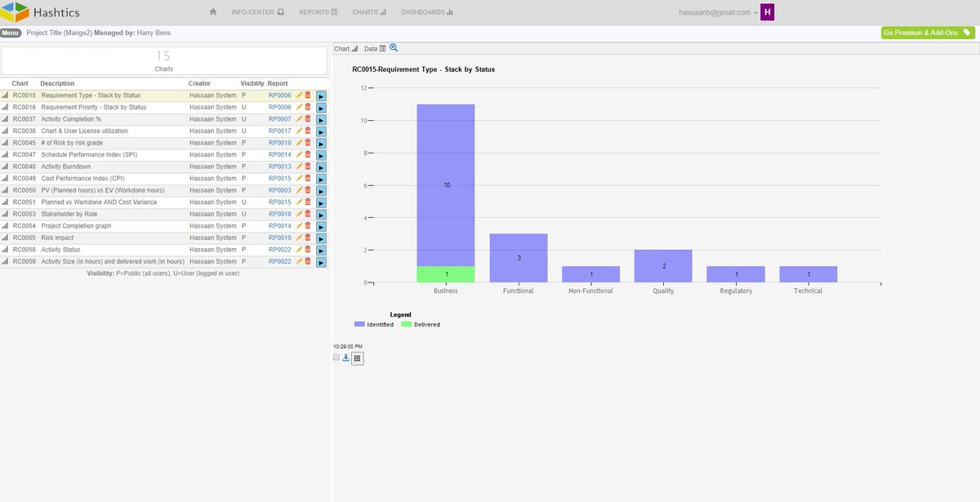Run chart RC0015 with play button
This screenshot has height=502, width=980.
pyautogui.click(x=321, y=96)
